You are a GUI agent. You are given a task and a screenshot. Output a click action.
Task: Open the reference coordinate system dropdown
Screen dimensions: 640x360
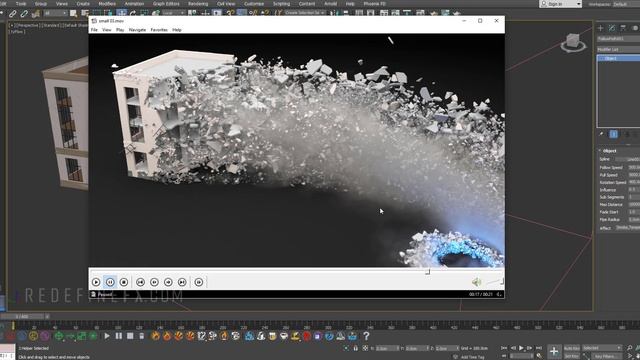click(x=173, y=13)
